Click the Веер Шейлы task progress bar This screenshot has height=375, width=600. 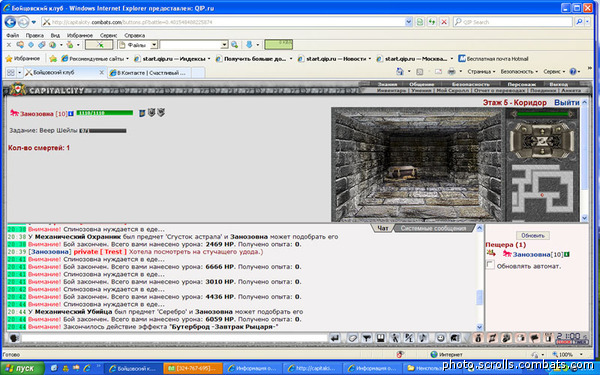(x=103, y=131)
